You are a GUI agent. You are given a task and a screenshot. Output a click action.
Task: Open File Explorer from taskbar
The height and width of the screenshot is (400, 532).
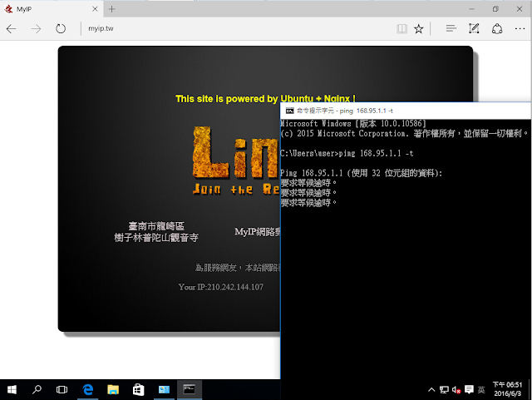tap(113, 389)
